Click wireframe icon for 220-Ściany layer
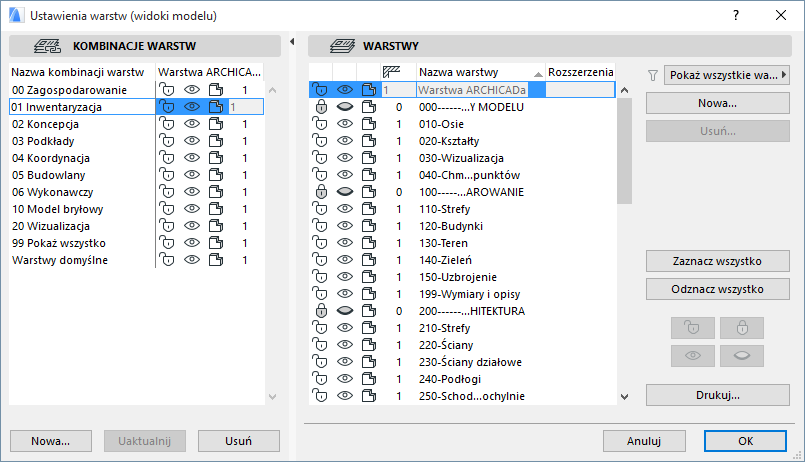The image size is (805, 462). (x=369, y=344)
